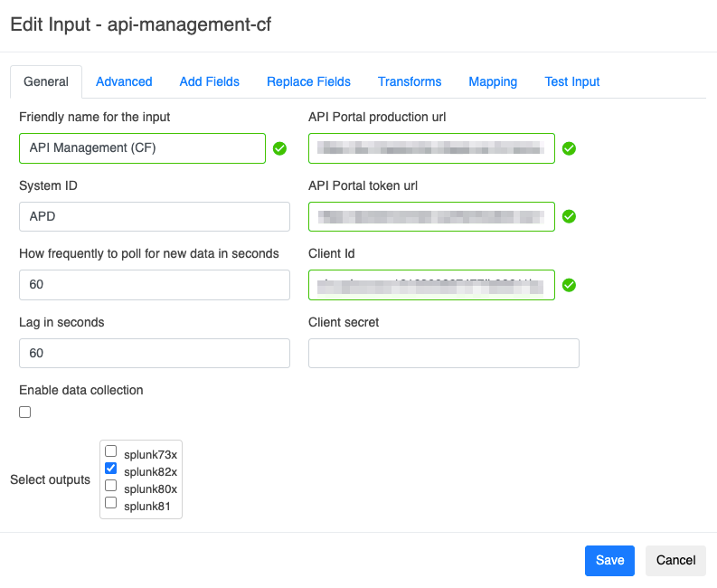Switch to the Mapping tab
The height and width of the screenshot is (588, 717).
pos(493,81)
